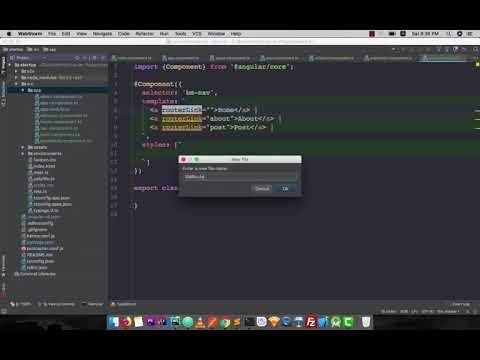Open Terminal from the dock
This screenshot has width=480, height=360.
click(x=249, y=322)
